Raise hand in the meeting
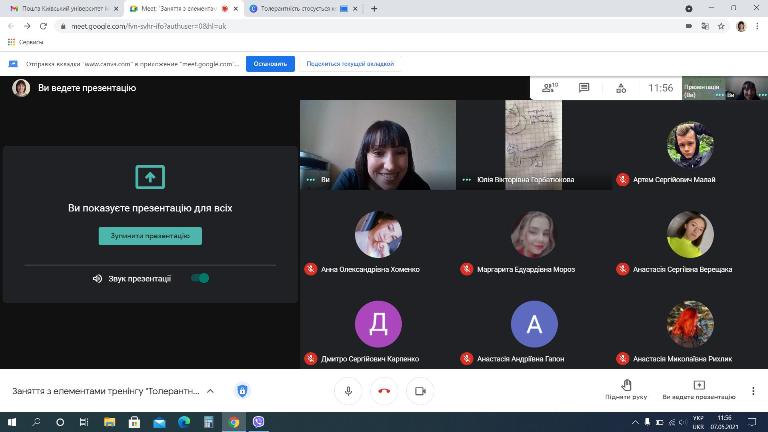The image size is (768, 432). [626, 389]
